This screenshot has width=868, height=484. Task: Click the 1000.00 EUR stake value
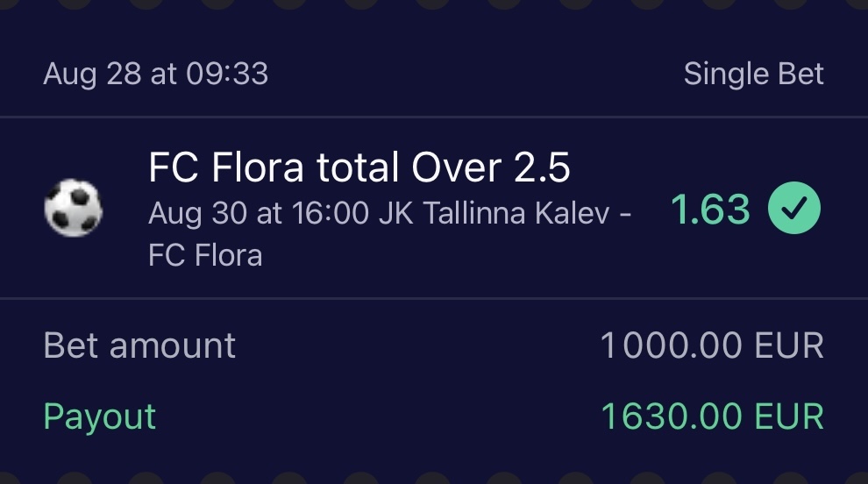tap(710, 345)
